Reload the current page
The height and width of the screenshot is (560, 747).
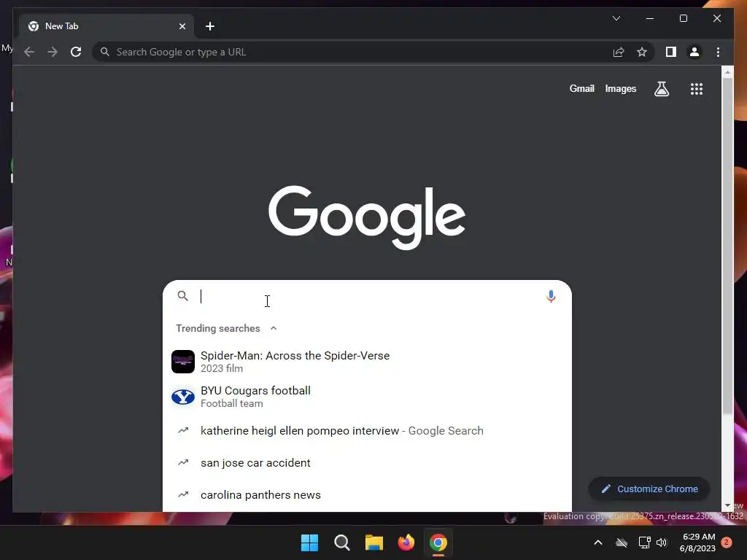point(76,52)
